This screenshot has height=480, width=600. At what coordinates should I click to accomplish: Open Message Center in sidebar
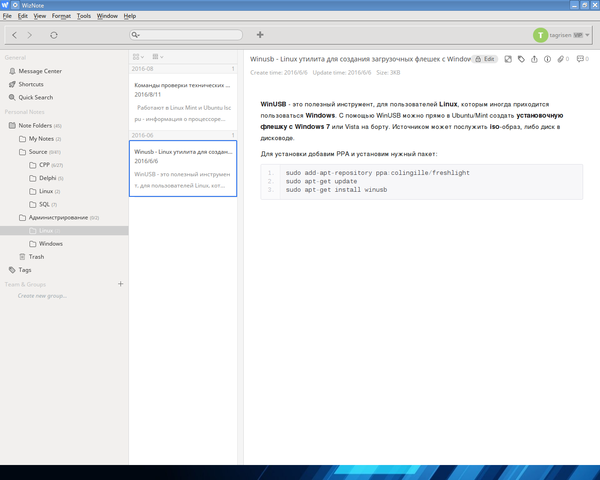[x=39, y=71]
